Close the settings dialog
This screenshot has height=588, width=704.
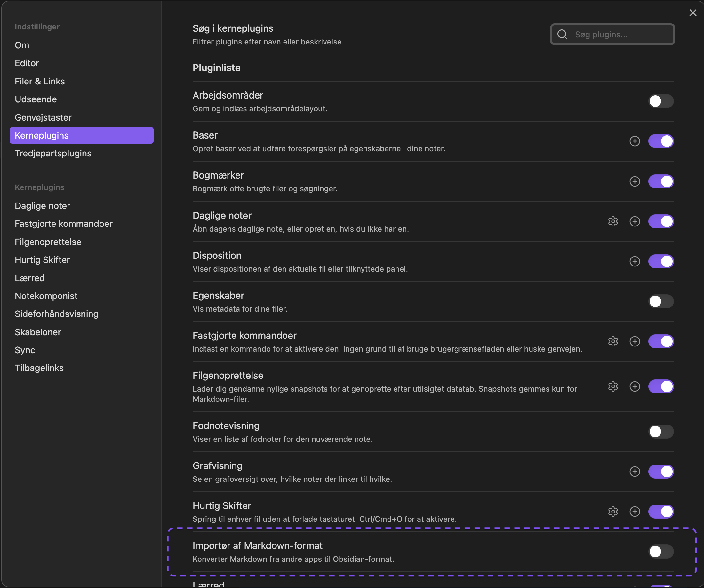[692, 13]
